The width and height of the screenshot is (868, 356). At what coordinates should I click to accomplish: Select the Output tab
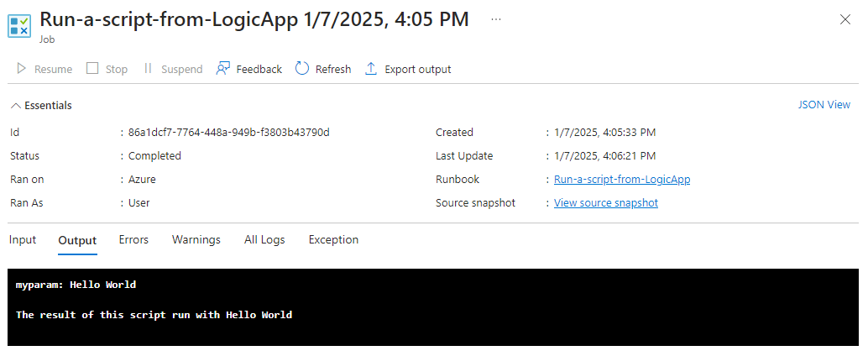(77, 240)
